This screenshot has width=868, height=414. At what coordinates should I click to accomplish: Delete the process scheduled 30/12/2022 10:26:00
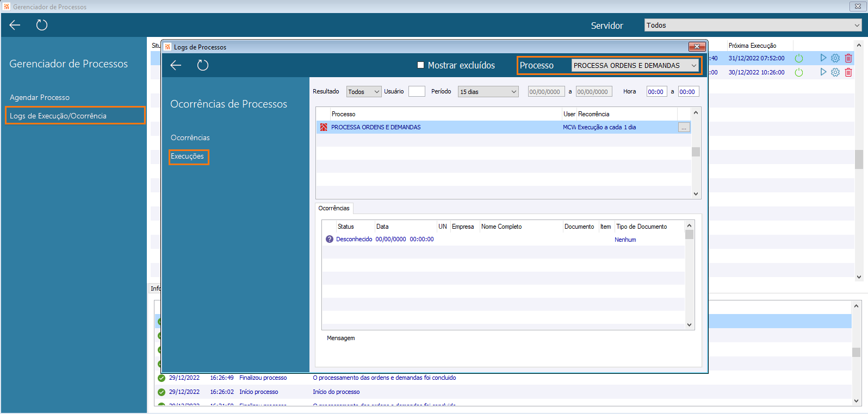point(848,72)
